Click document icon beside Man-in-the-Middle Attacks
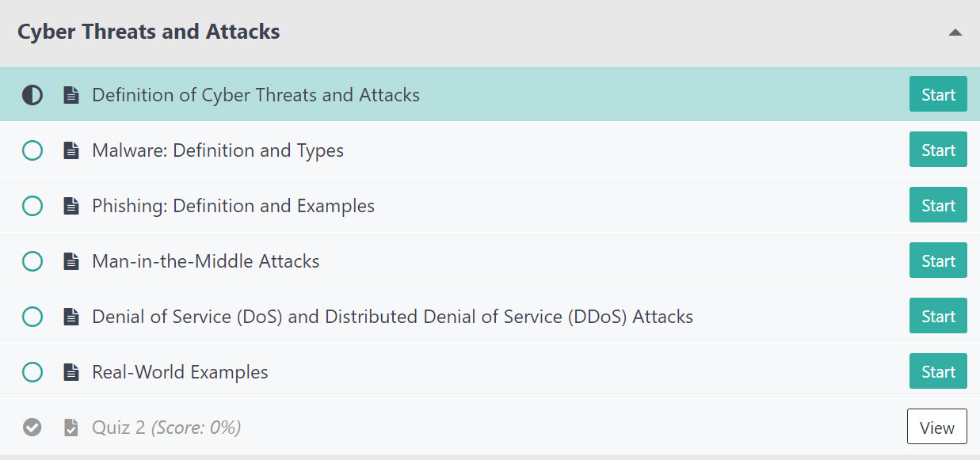Screen dimensions: 980x460 [71, 261]
